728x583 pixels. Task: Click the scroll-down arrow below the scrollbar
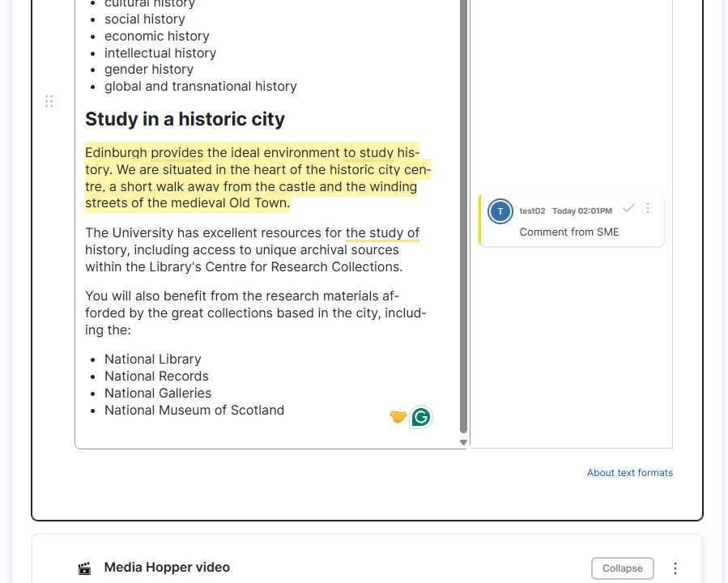point(463,442)
